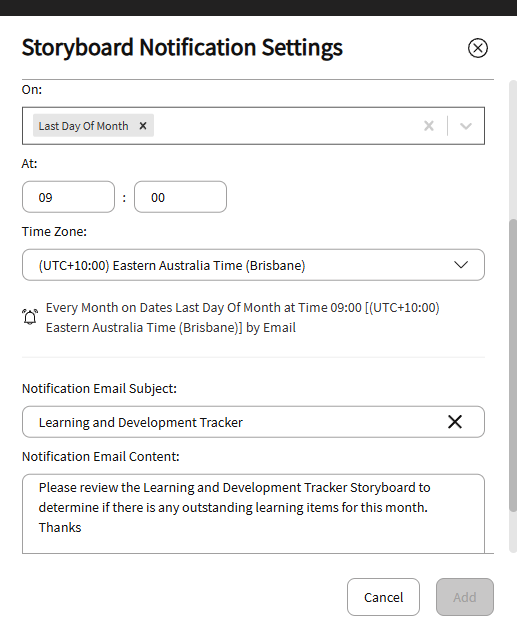517x640 pixels.
Task: Click the Time Zone chevron arrow
Action: pyautogui.click(x=461, y=265)
